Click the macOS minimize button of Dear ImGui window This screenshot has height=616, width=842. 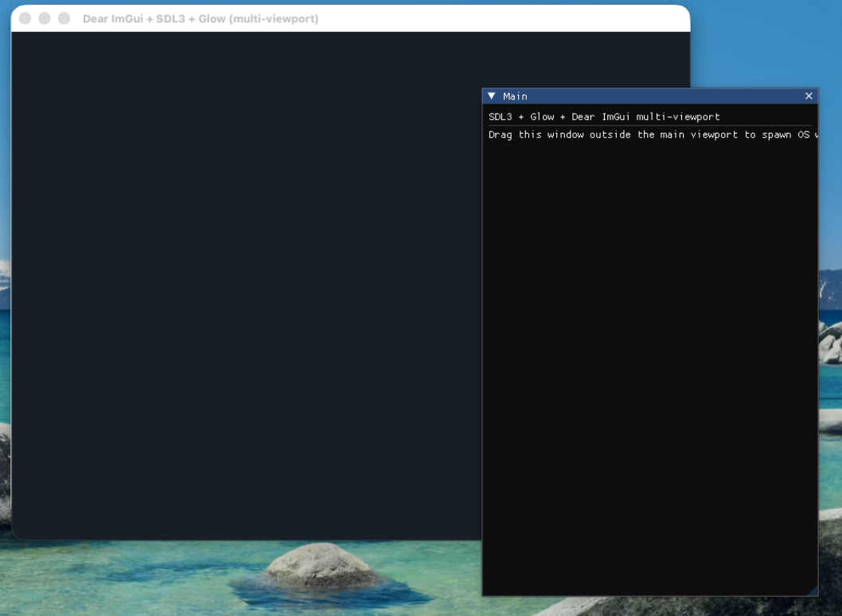(45, 18)
